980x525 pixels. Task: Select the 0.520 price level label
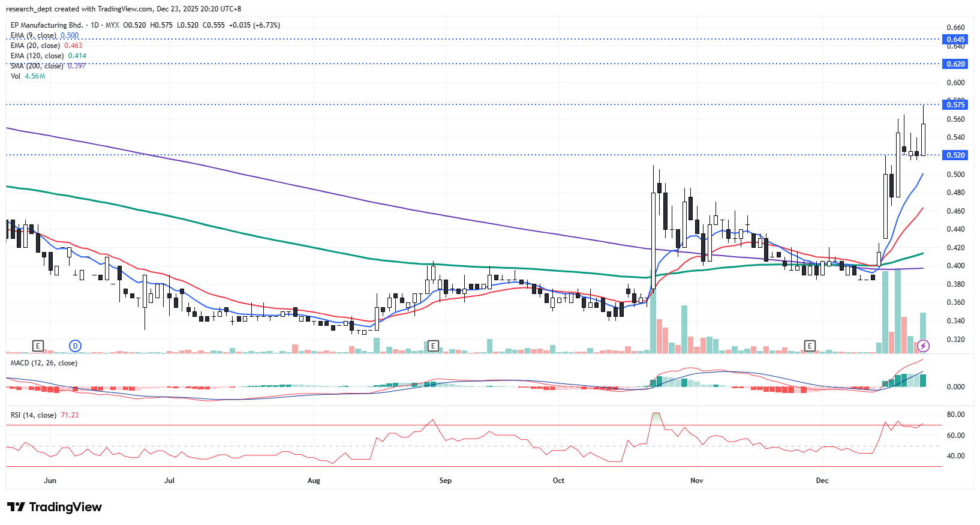[x=955, y=155]
